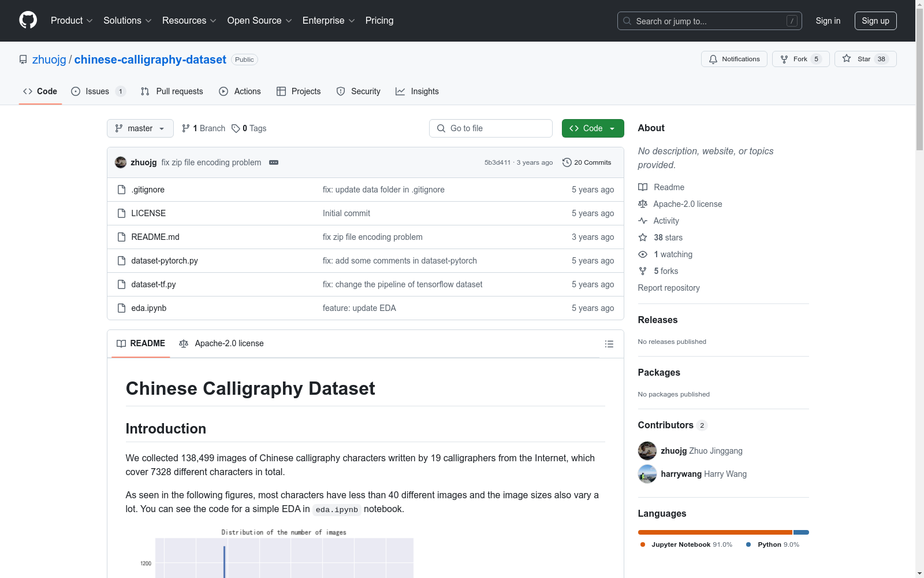Click the orange Jupyter Notebook language bar
The width and height of the screenshot is (924, 578).
[x=715, y=532]
